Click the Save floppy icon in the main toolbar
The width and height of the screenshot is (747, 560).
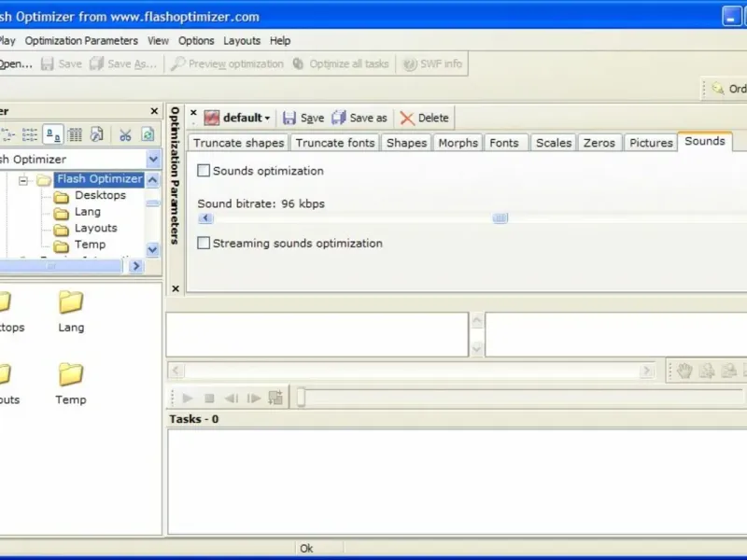point(48,63)
